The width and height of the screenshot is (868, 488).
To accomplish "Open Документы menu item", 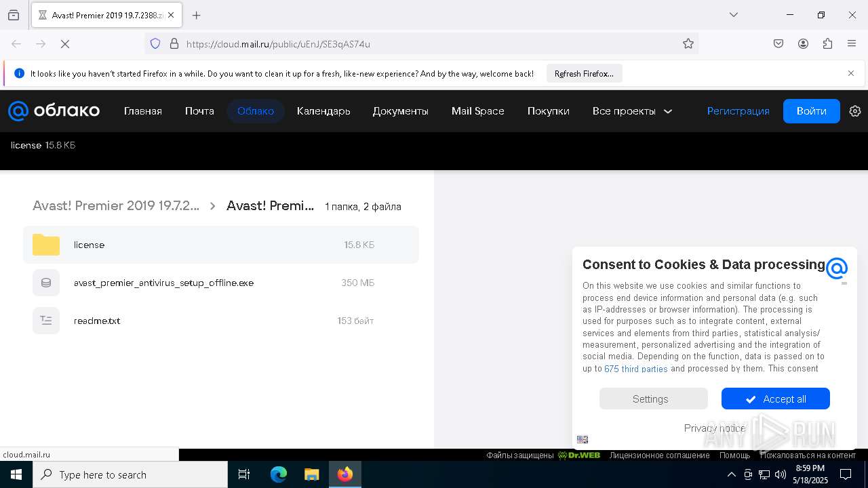I will tap(401, 111).
